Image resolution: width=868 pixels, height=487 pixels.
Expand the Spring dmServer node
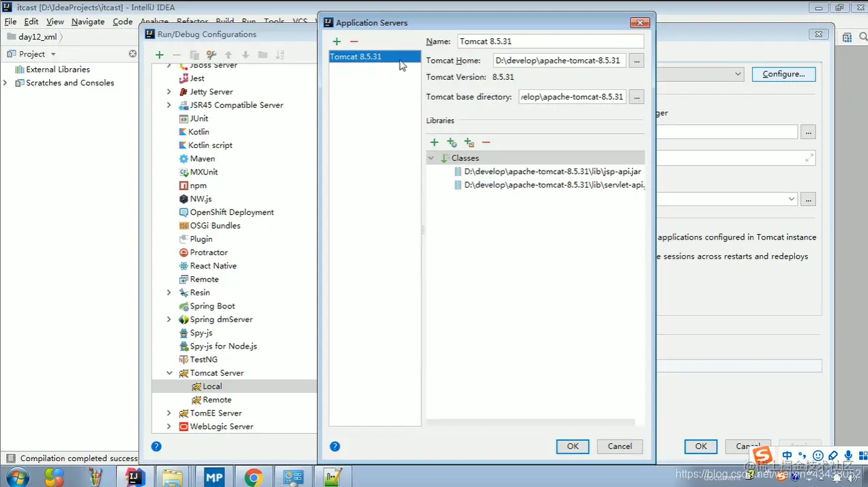[169, 319]
